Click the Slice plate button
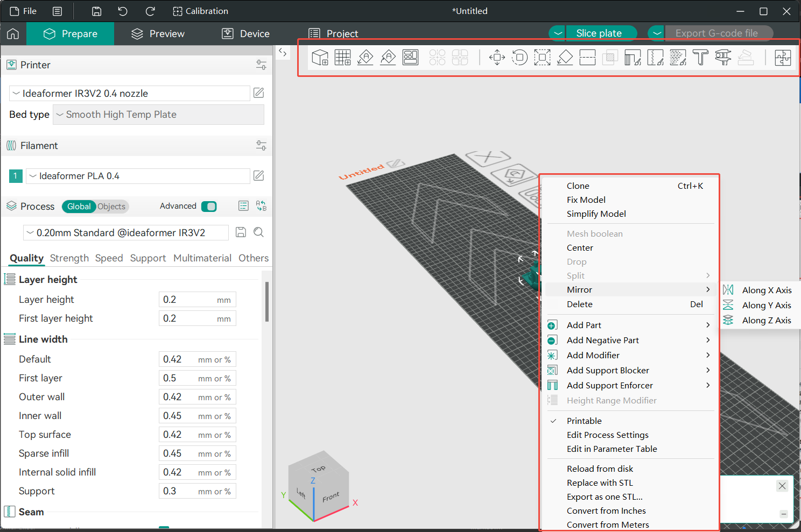Image resolution: width=801 pixels, height=532 pixels. (602, 33)
